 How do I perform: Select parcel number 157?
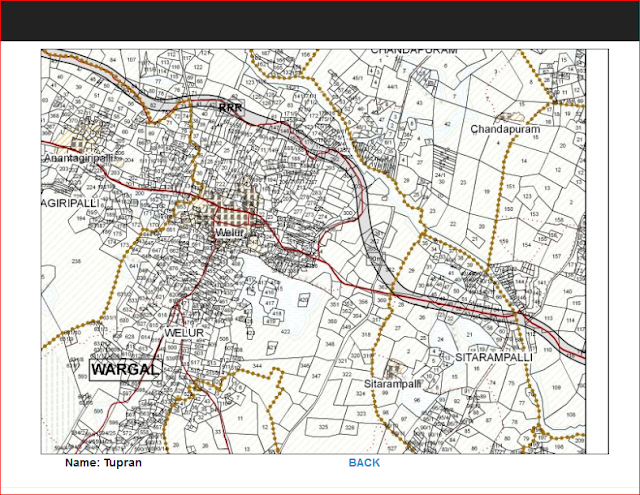point(556,256)
